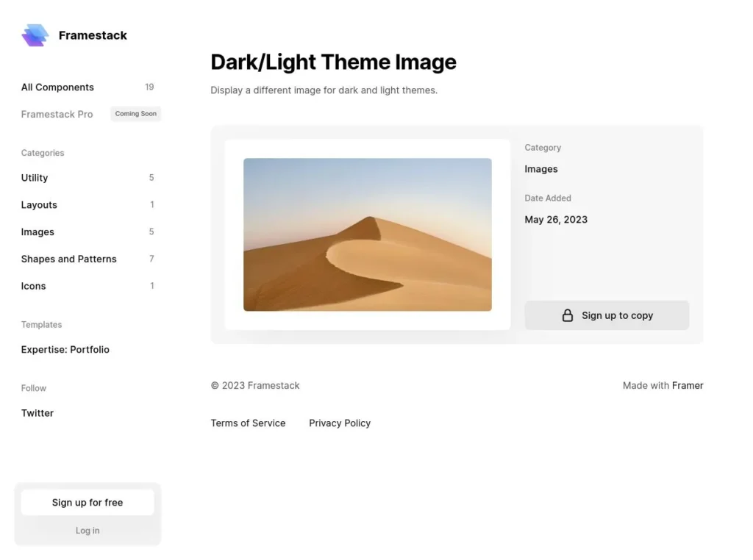753x560 pixels.
Task: Click the desert dune preview image
Action: click(x=368, y=234)
